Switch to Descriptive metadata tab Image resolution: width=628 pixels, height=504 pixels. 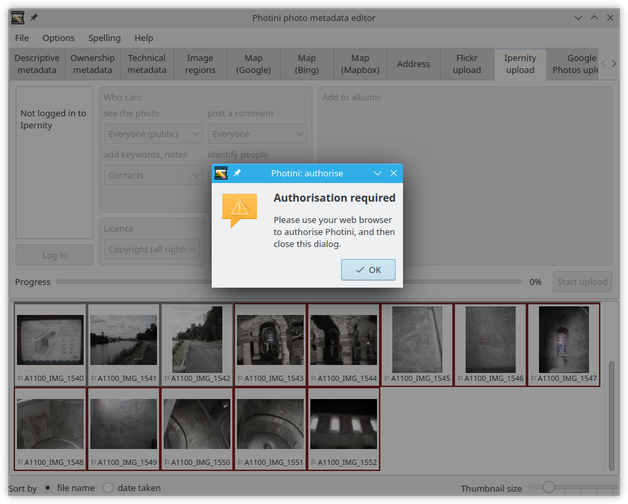pyautogui.click(x=37, y=64)
